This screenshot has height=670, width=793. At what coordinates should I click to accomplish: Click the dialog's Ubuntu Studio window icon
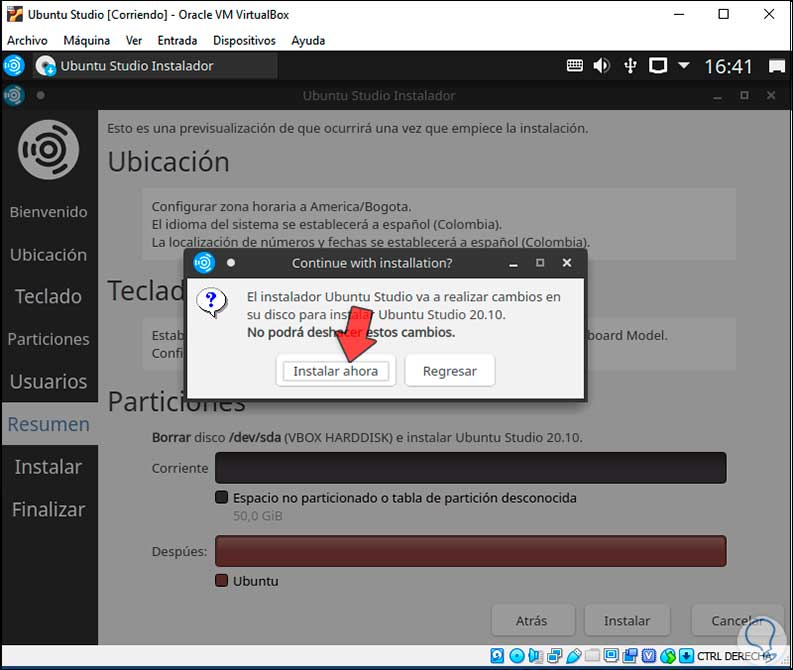click(204, 262)
